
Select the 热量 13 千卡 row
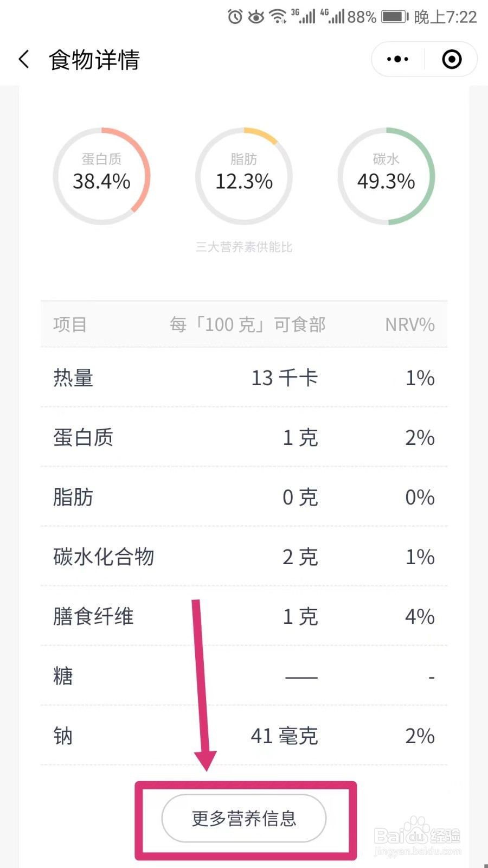click(244, 378)
